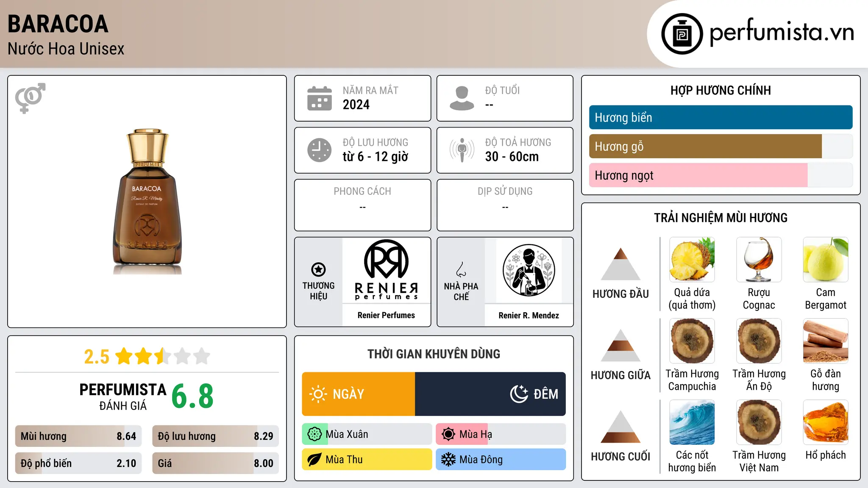868x488 pixels.
Task: Click the moon icon in the Đêm bar
Action: (519, 394)
